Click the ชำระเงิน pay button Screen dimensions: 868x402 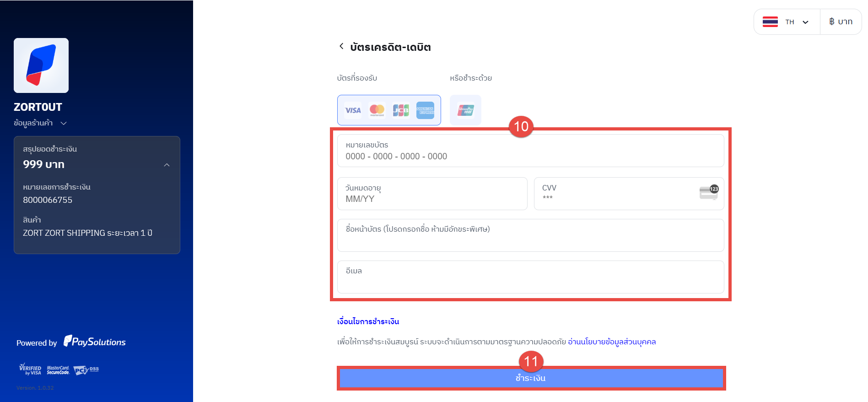tap(531, 378)
